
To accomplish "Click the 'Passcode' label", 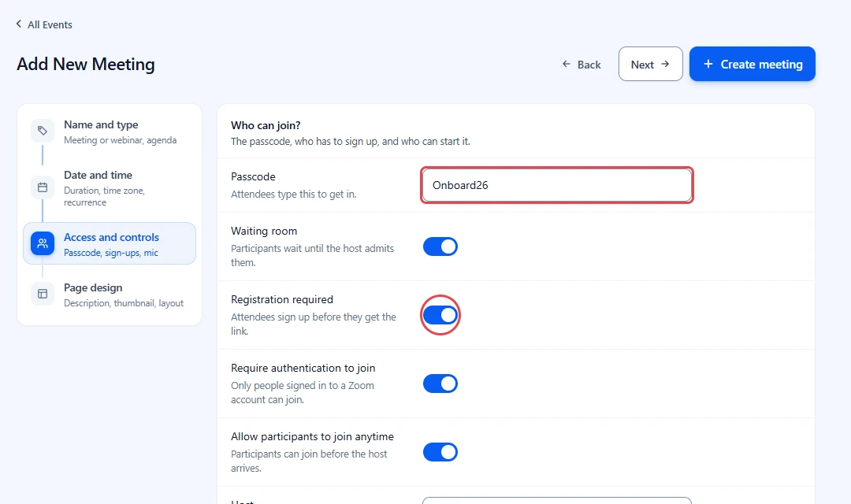I will (253, 176).
